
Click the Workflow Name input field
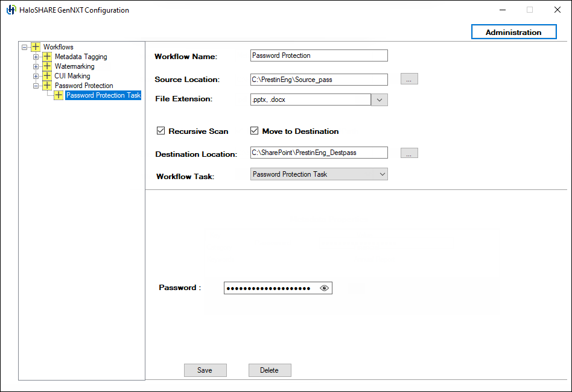[319, 55]
